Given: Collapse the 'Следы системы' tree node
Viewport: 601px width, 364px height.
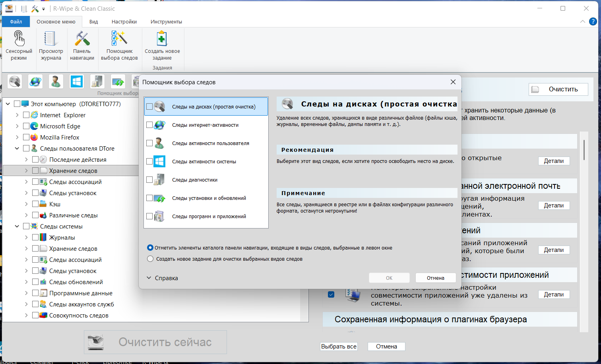Looking at the screenshot, I should (x=17, y=226).
